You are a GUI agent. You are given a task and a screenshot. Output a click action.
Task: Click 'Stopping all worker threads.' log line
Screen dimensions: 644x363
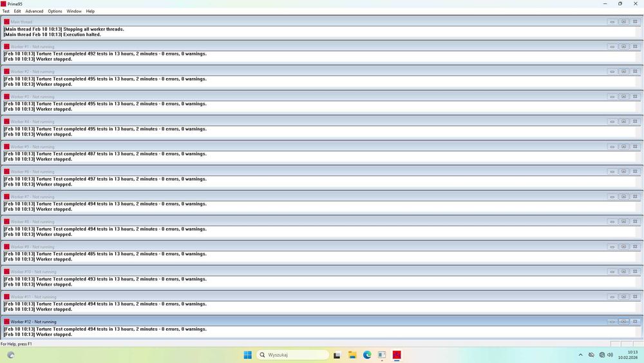(x=64, y=29)
